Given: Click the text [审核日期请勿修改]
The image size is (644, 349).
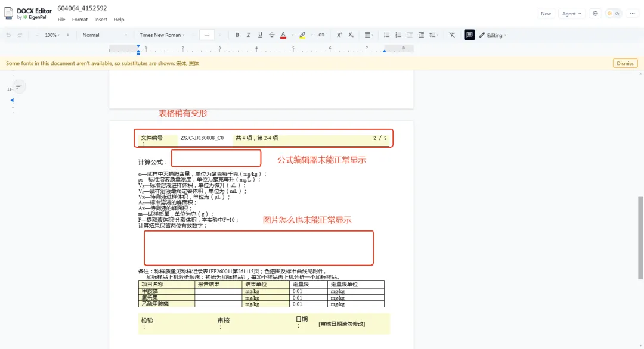Looking at the screenshot, I should 342,323.
